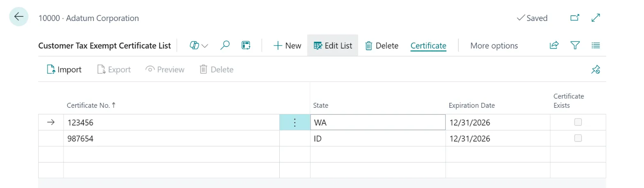The height and width of the screenshot is (188, 644).
Task: Preview the certificate
Action: (x=165, y=70)
